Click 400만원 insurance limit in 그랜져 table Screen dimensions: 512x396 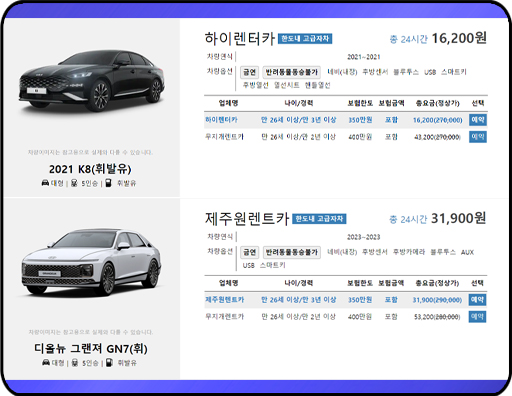[x=360, y=316]
